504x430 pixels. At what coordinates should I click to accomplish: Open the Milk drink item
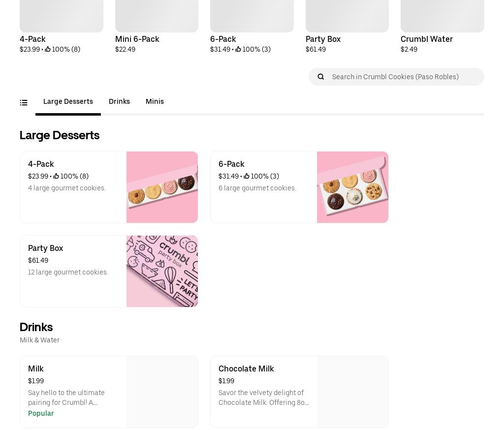[x=73, y=392]
